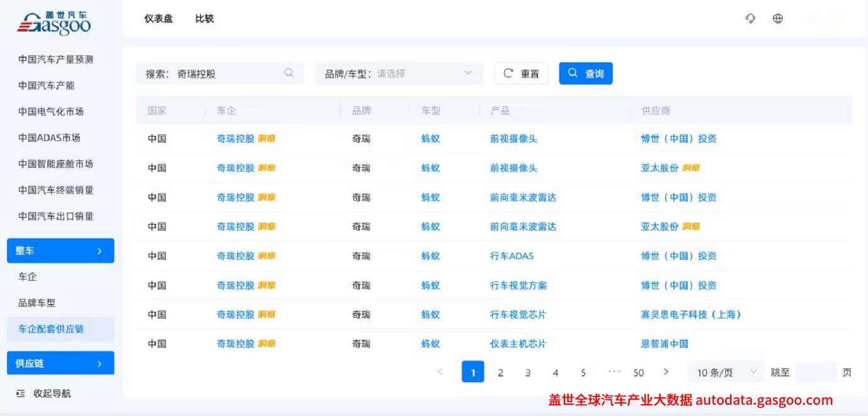Open the 10条/页 page size dropdown
Viewport: 868px width, 416px height.
(x=725, y=372)
